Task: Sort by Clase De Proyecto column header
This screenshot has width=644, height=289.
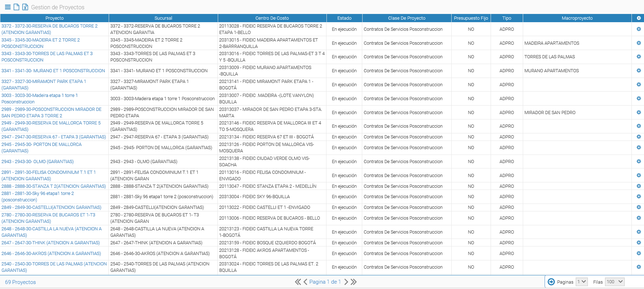Action: pos(407,18)
